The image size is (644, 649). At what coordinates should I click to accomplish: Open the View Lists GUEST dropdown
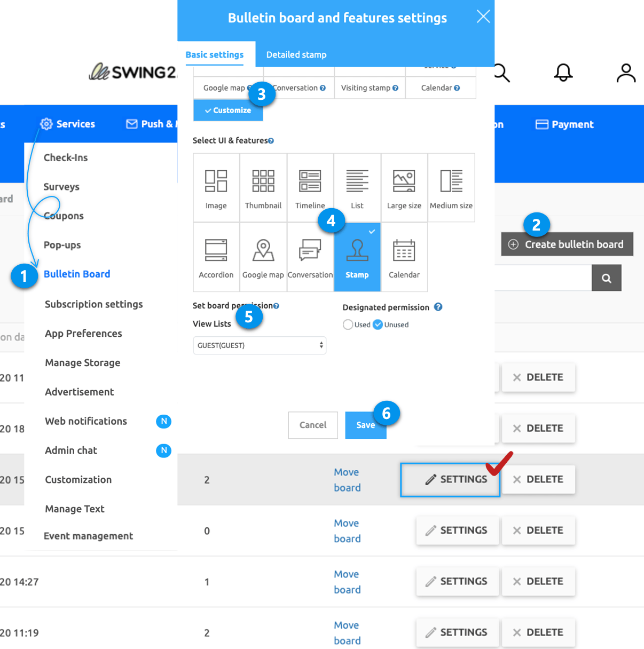point(260,345)
